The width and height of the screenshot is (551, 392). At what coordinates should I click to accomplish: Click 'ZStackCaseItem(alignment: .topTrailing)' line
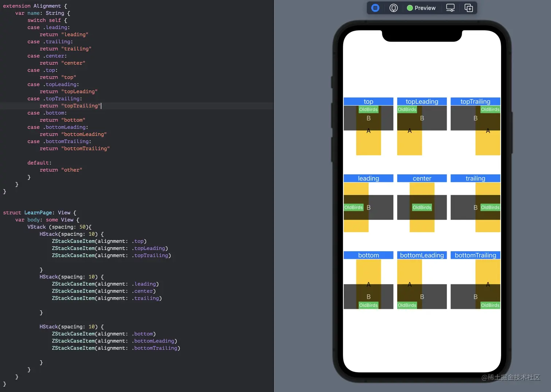112,255
